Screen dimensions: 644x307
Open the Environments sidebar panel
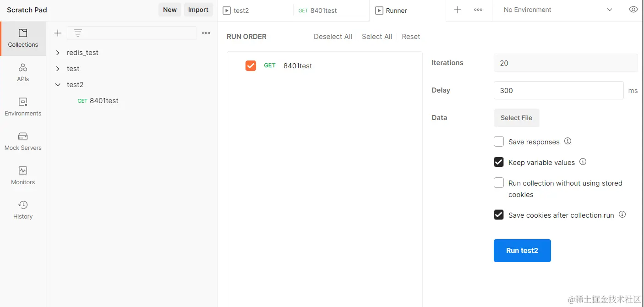click(23, 107)
